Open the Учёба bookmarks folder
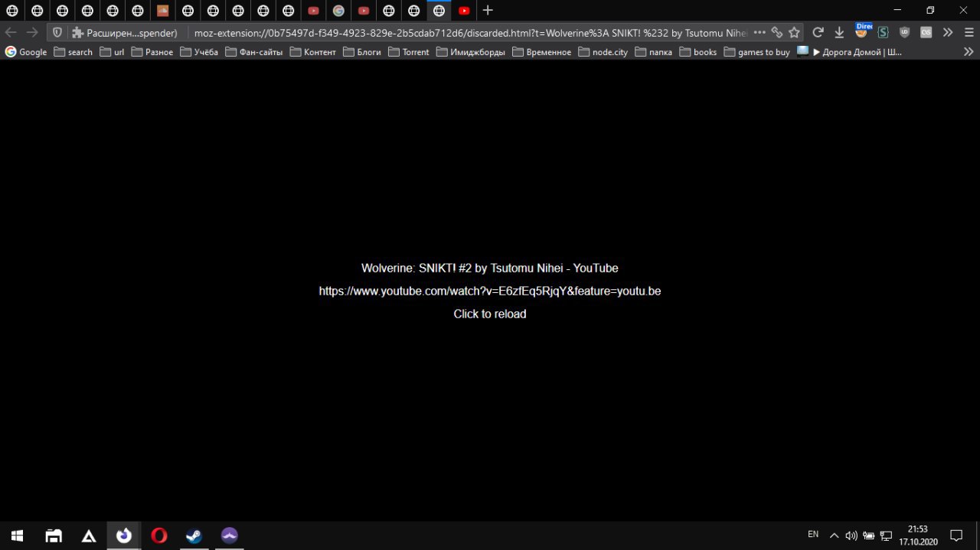The image size is (980, 550). tap(199, 52)
